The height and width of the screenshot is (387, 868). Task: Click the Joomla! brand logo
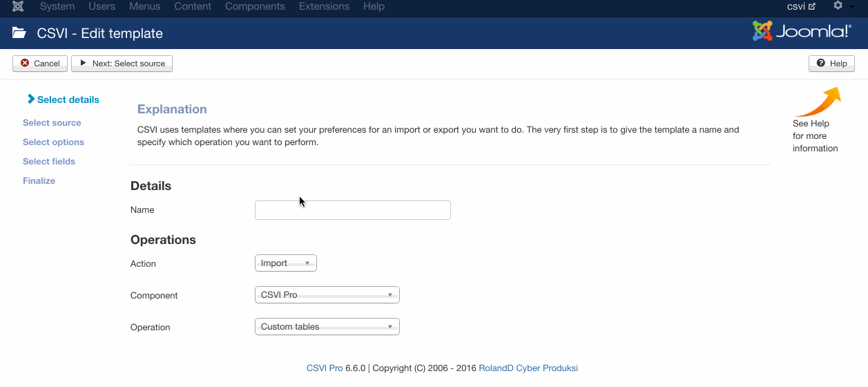(x=801, y=31)
